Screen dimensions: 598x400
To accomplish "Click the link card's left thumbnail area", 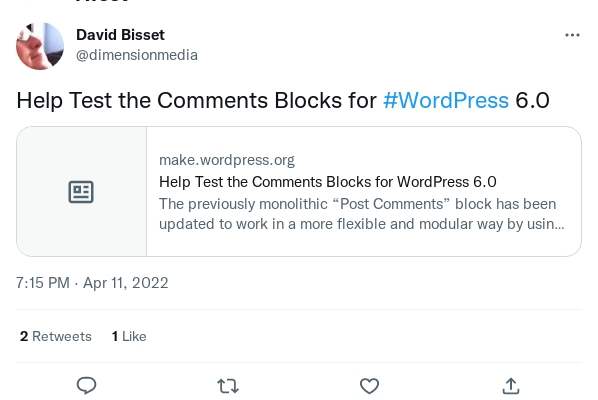I will click(82, 191).
